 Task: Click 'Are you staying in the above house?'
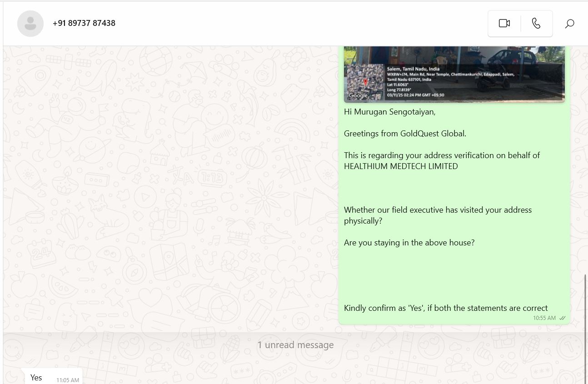409,243
